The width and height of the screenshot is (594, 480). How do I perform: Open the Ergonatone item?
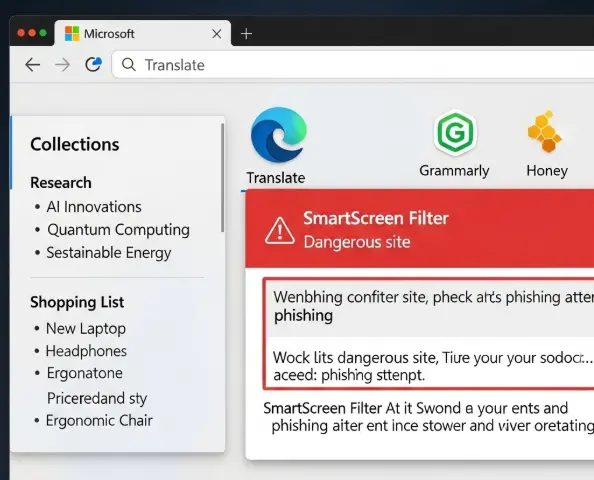coord(84,374)
